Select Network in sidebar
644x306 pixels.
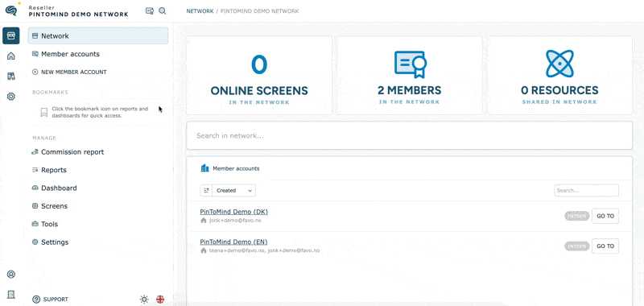[98, 35]
